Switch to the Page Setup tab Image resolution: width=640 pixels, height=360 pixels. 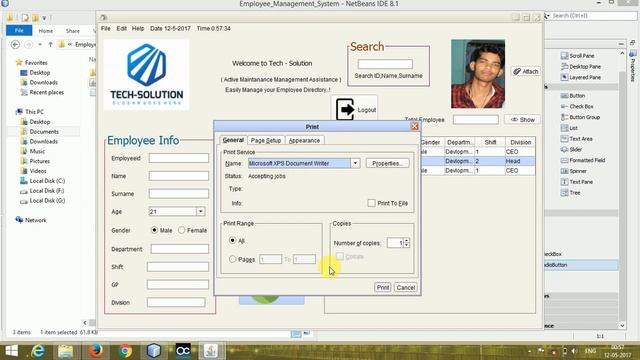tap(266, 140)
